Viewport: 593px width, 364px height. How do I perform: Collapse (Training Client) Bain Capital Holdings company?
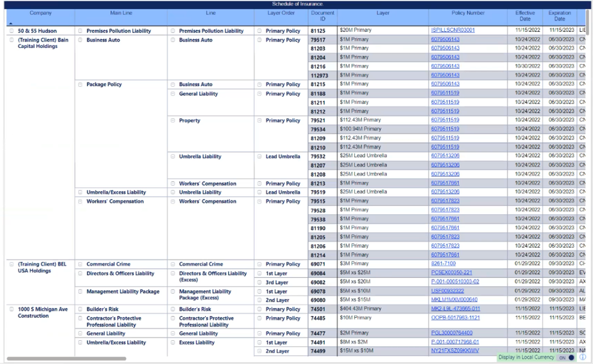11,40
